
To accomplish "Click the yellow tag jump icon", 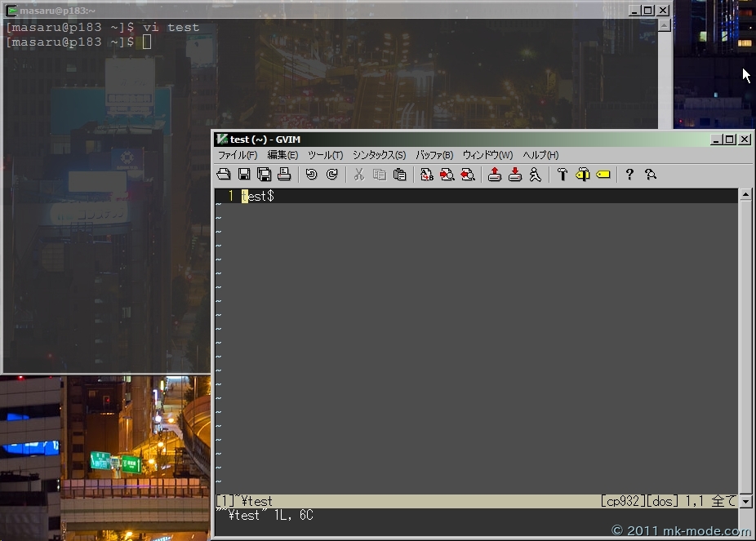I will 603,174.
